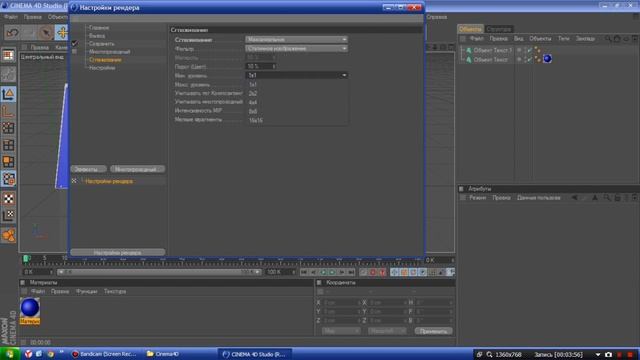The image size is (640, 360).
Task: Open the Настройки section in the render list
Action: 102,68
